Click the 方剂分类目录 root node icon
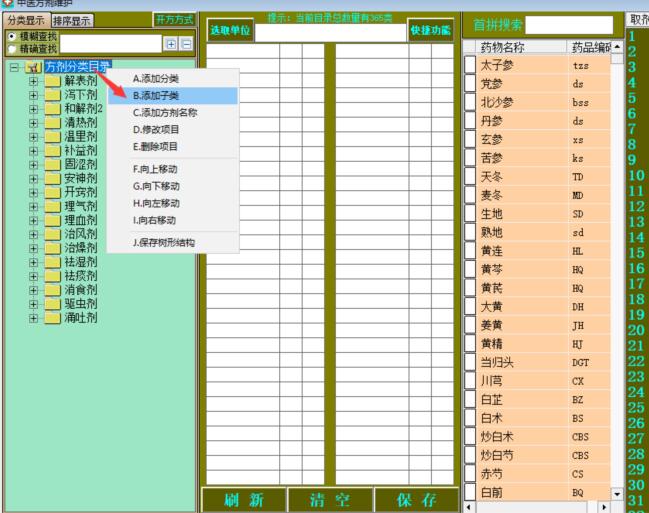649x513 pixels. [x=33, y=67]
